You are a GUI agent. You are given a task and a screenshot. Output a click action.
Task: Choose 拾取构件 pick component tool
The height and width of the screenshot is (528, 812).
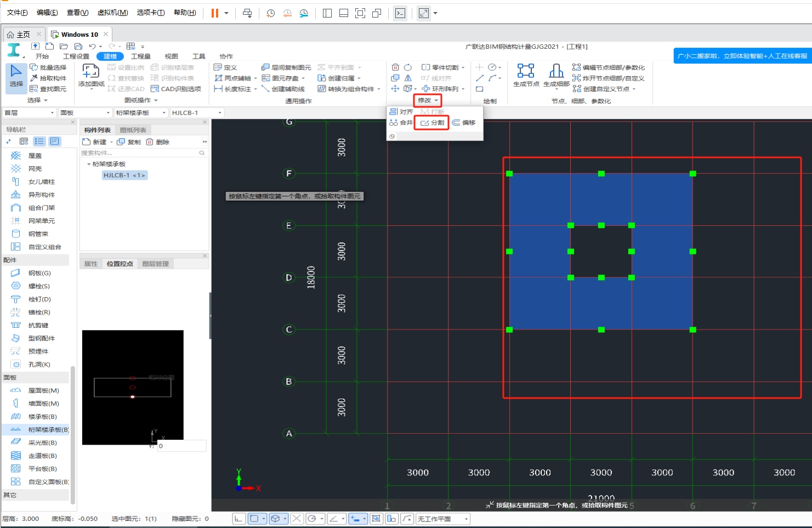click(48, 78)
